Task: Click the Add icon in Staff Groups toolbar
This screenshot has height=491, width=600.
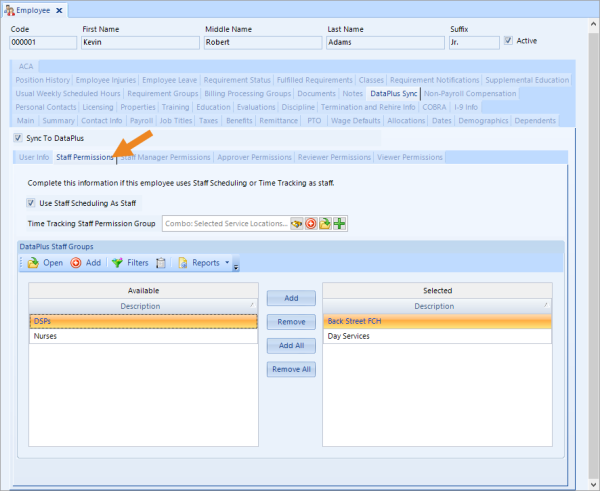Action: tap(76, 263)
